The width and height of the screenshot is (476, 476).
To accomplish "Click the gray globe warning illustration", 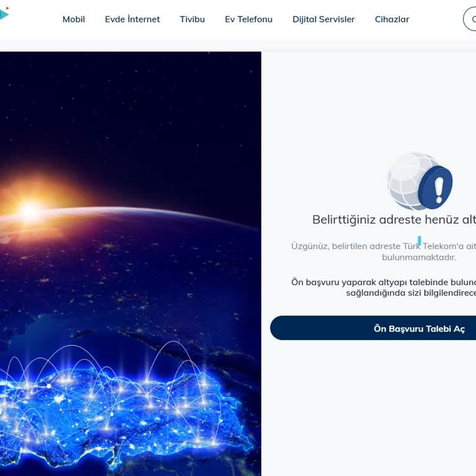I will click(x=412, y=181).
